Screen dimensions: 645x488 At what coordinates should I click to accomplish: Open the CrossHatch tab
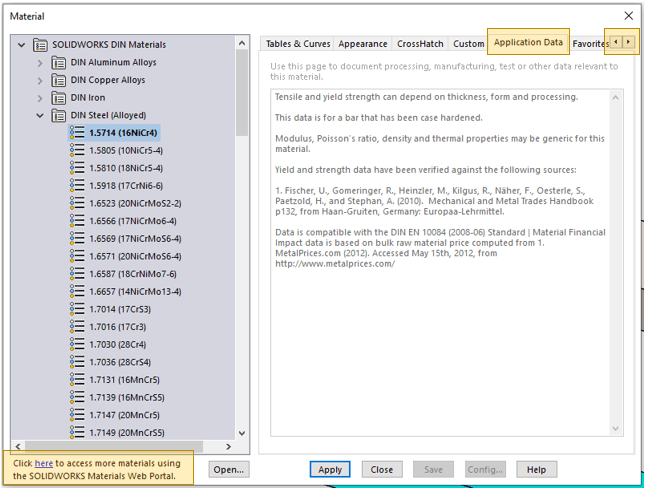(420, 44)
